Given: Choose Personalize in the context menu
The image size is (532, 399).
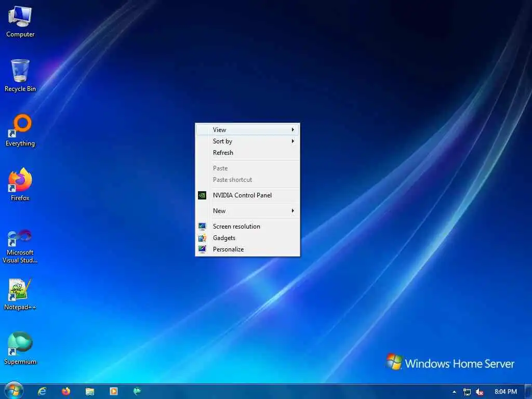Looking at the screenshot, I should 248,249.
